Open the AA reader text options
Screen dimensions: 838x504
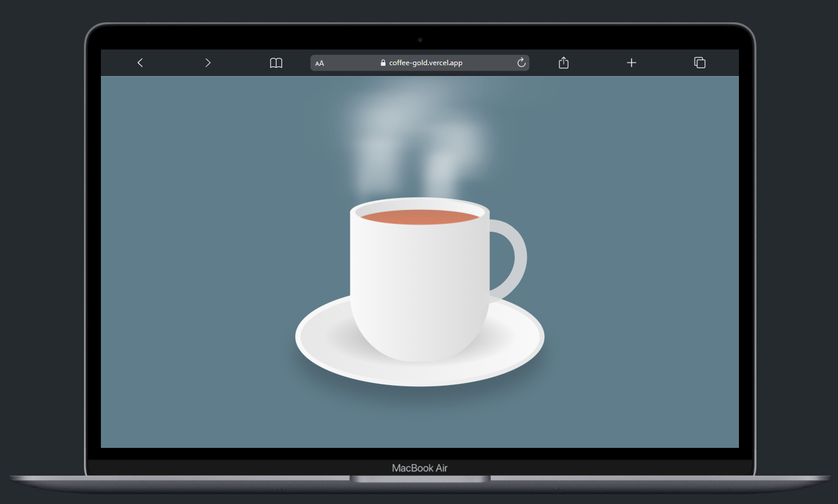click(320, 63)
